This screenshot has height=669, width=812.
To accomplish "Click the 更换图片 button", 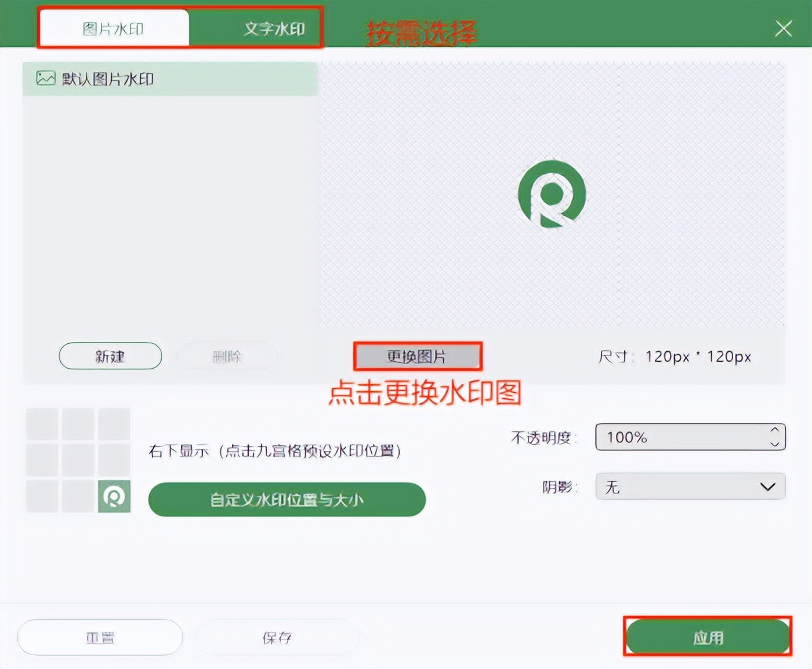I will tap(417, 356).
